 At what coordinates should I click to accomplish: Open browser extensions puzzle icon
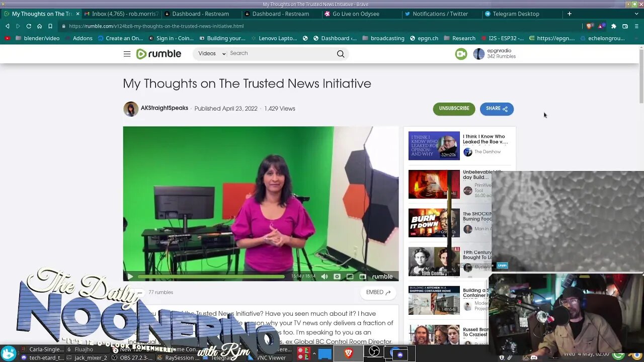[x=613, y=26]
